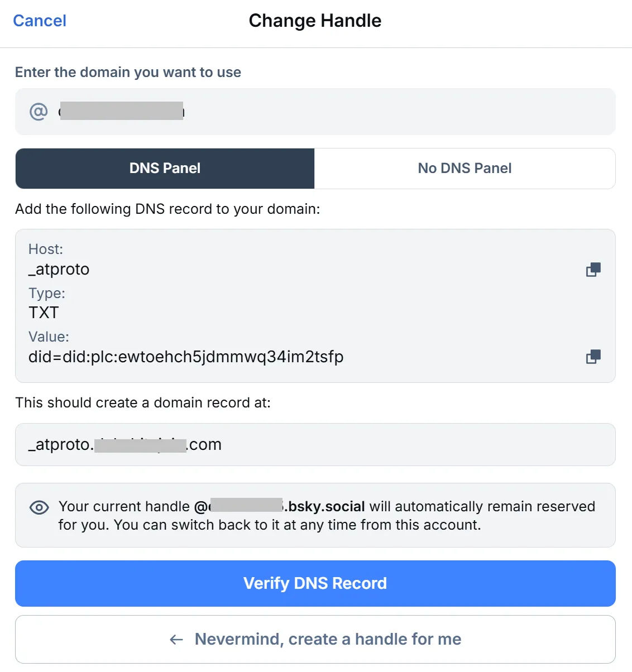Toggle between DNS Panel and No DNS Panel
Screen dimensions: 632x672
click(465, 168)
